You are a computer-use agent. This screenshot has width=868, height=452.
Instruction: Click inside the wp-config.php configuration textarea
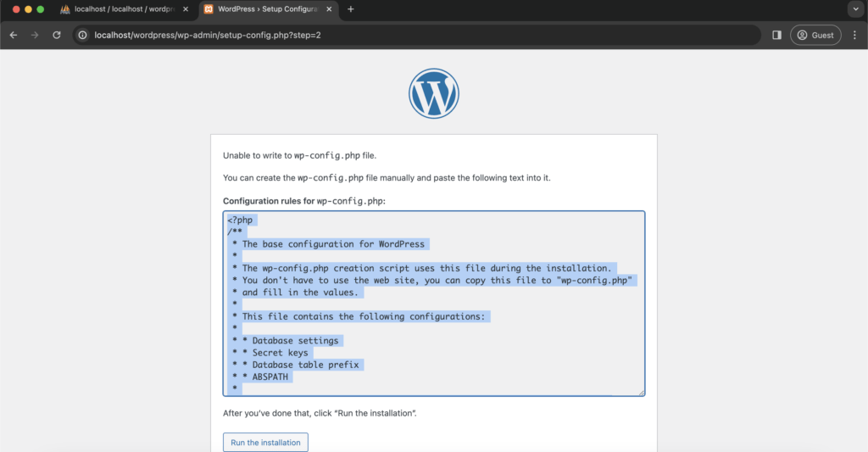click(434, 304)
